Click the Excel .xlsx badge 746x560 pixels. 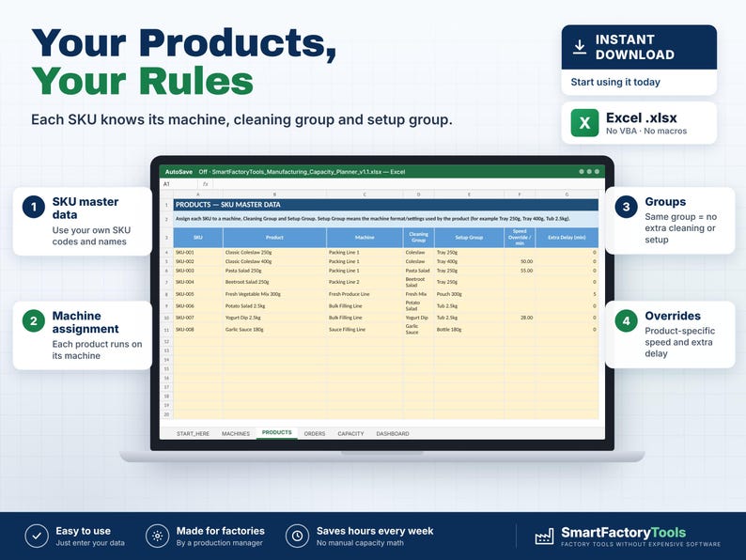coord(639,123)
